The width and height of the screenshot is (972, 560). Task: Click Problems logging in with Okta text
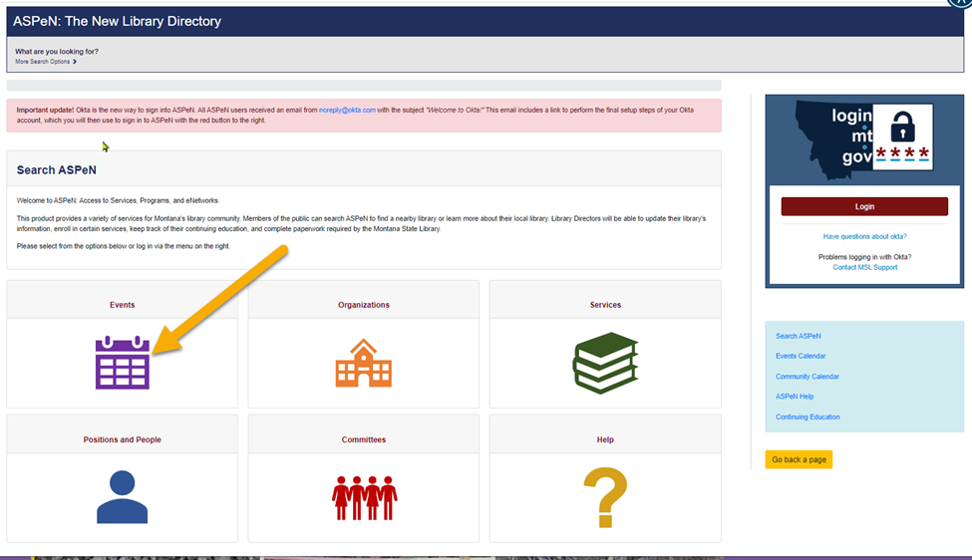[x=864, y=256]
